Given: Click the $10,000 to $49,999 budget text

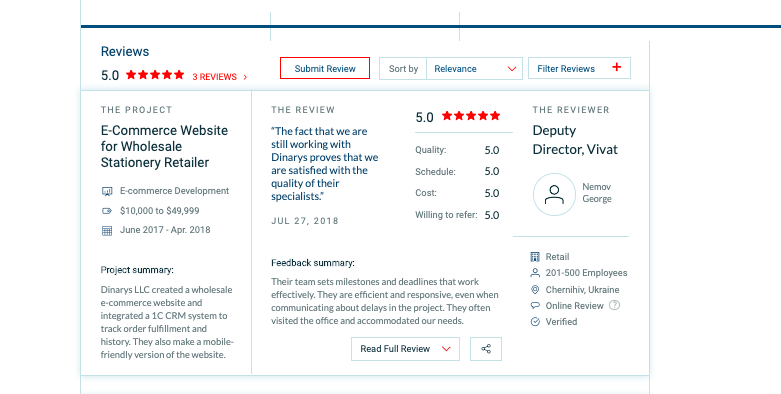Looking at the screenshot, I should click(159, 211).
